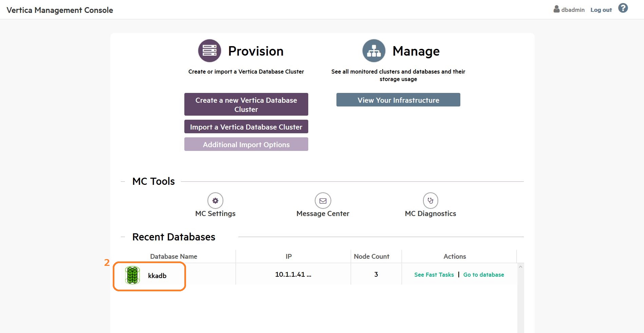The image size is (644, 333).
Task: Collapse the Recent Databases section
Action: (x=123, y=237)
